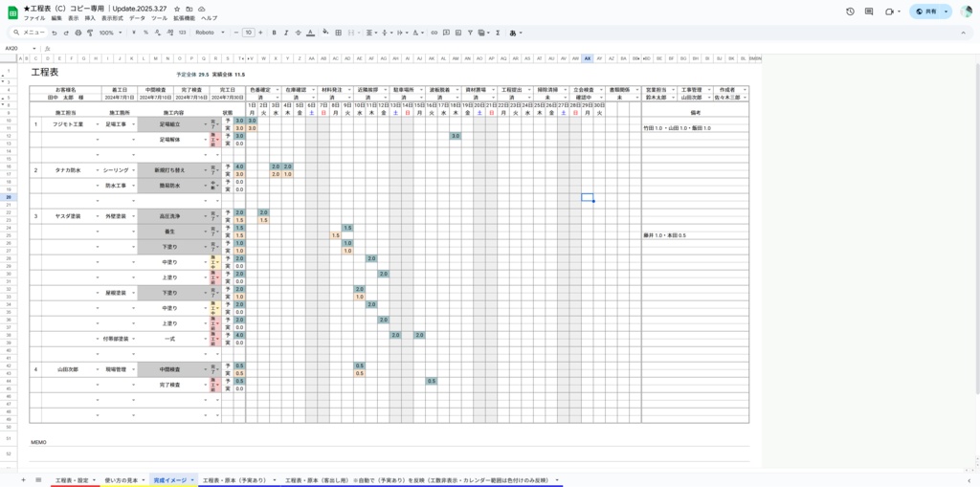
Task: Click the document title text
Action: (96, 9)
